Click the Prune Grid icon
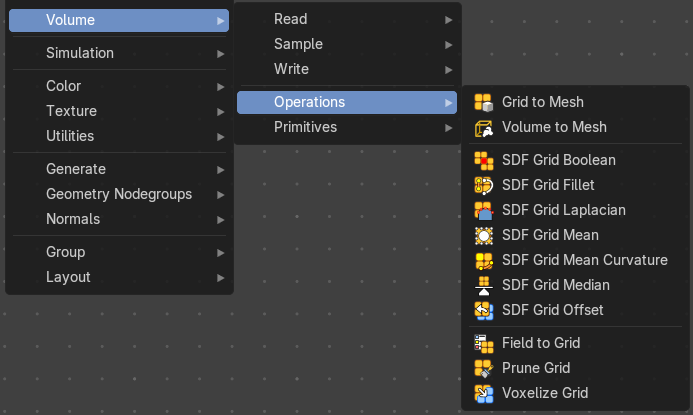Viewport: 693px width, 415px height. pyautogui.click(x=484, y=368)
